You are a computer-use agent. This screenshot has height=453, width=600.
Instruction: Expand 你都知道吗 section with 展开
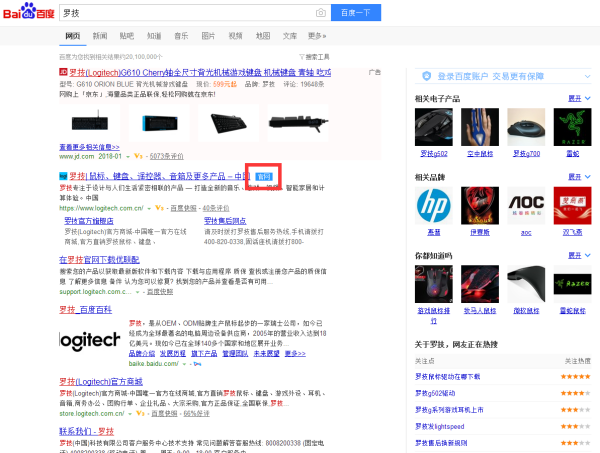(x=579, y=256)
